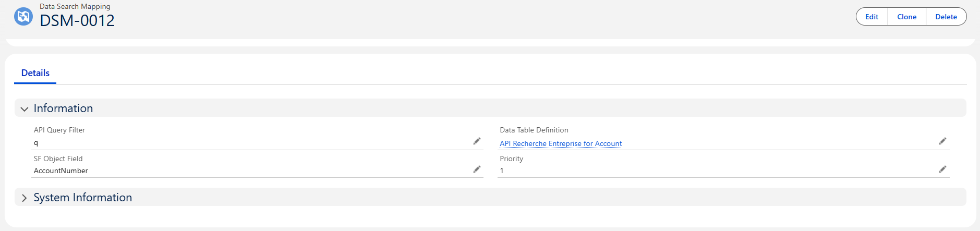The height and width of the screenshot is (231, 980).
Task: Click the Priority field label
Action: click(512, 159)
